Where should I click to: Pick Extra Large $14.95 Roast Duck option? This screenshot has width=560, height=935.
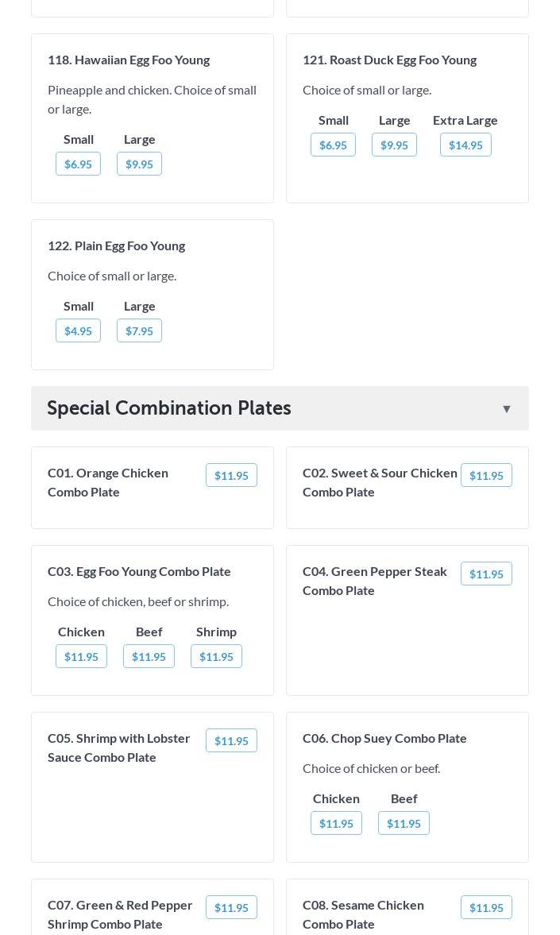pyautogui.click(x=465, y=145)
